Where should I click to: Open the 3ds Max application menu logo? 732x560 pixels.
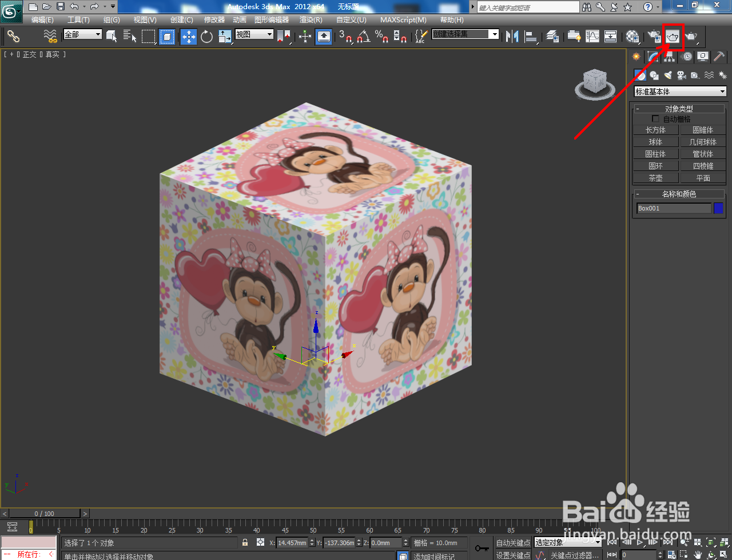tap(11, 11)
